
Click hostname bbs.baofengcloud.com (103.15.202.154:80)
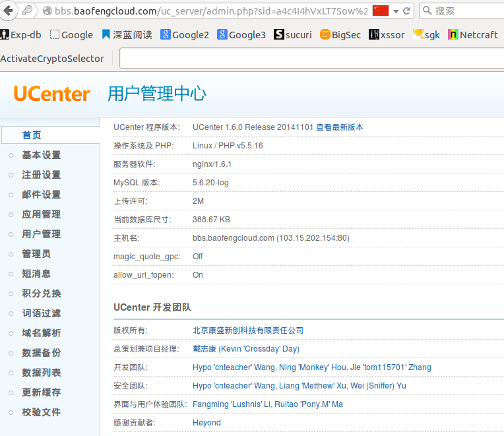271,238
